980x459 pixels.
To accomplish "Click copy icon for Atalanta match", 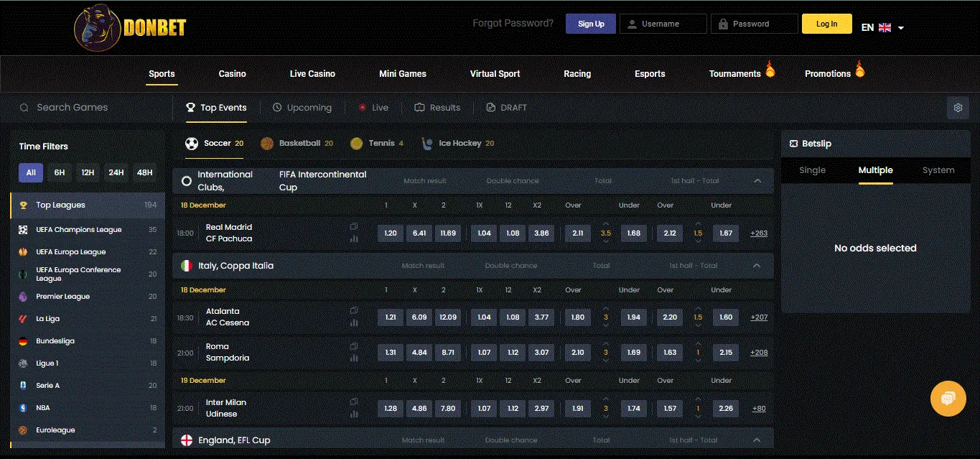I will click(x=354, y=310).
